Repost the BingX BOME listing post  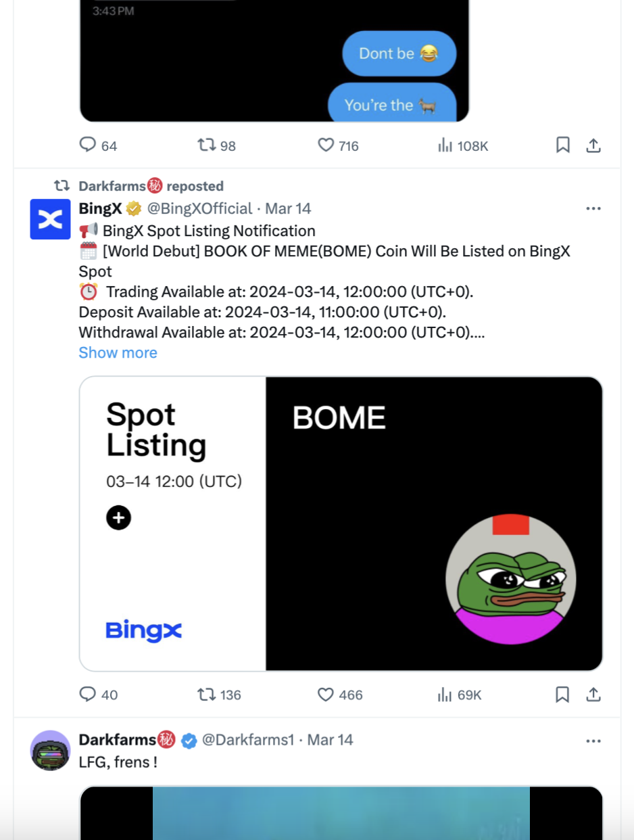205,695
